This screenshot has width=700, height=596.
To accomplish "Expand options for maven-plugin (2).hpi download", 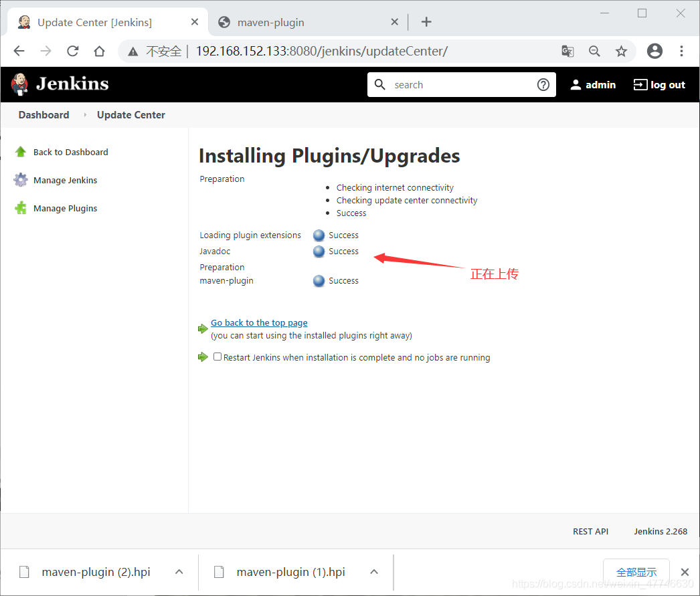I will [179, 572].
